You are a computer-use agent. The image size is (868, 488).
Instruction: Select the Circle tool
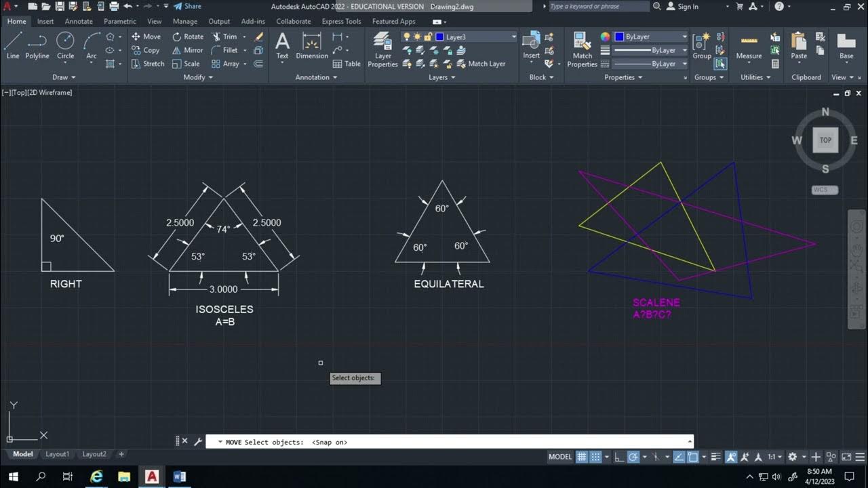[65, 45]
